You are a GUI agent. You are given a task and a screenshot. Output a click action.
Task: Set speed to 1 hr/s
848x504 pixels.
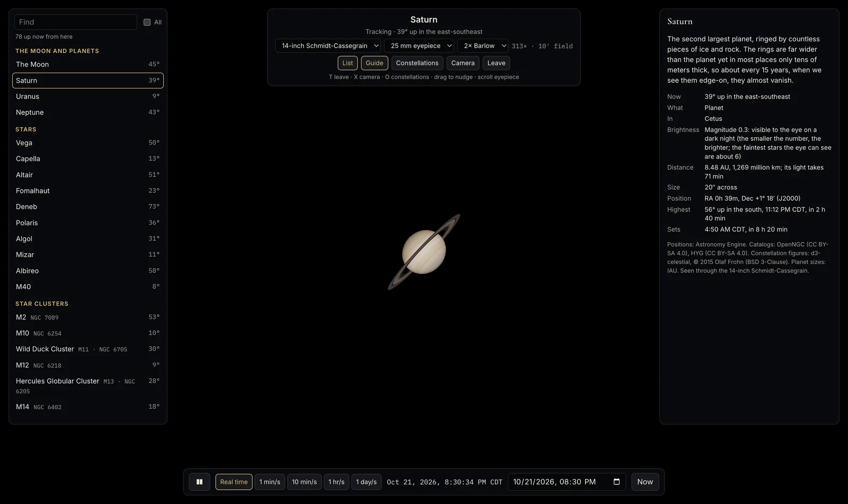pos(336,482)
